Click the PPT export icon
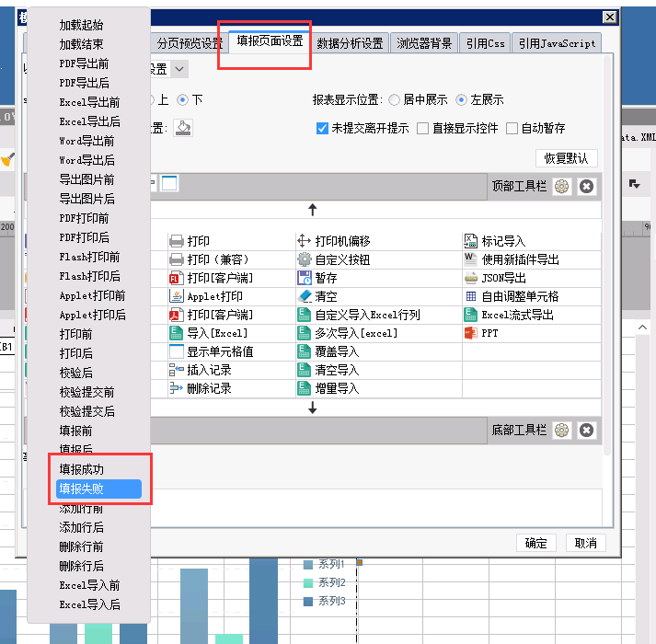The height and width of the screenshot is (644, 656). pyautogui.click(x=471, y=333)
